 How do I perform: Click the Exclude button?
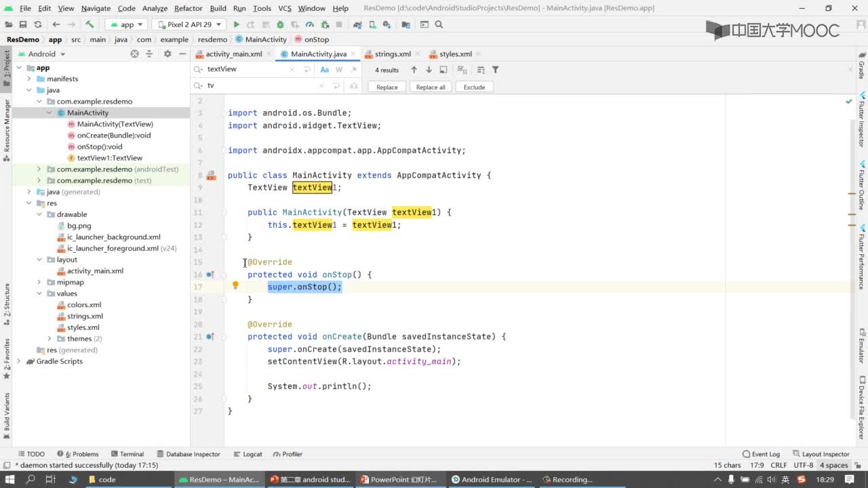tap(474, 87)
